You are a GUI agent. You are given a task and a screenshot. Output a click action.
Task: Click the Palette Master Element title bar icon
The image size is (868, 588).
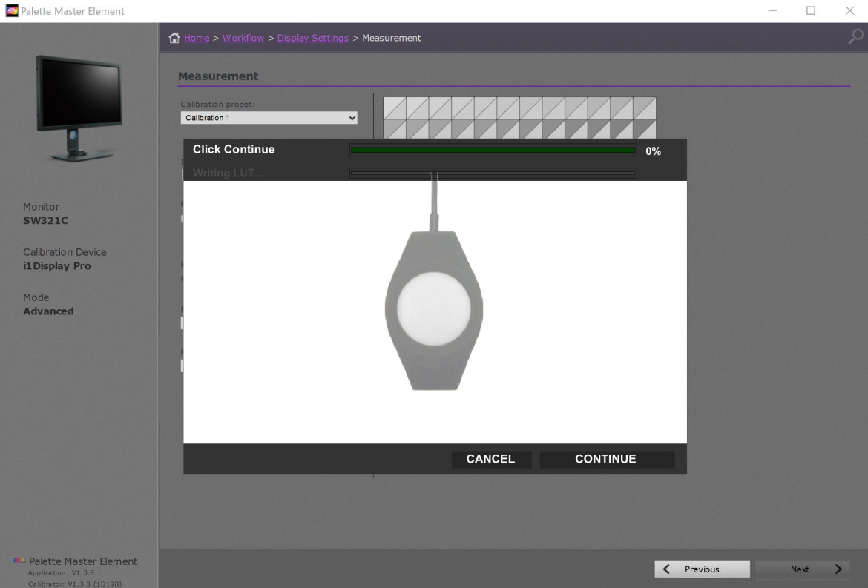[x=12, y=10]
